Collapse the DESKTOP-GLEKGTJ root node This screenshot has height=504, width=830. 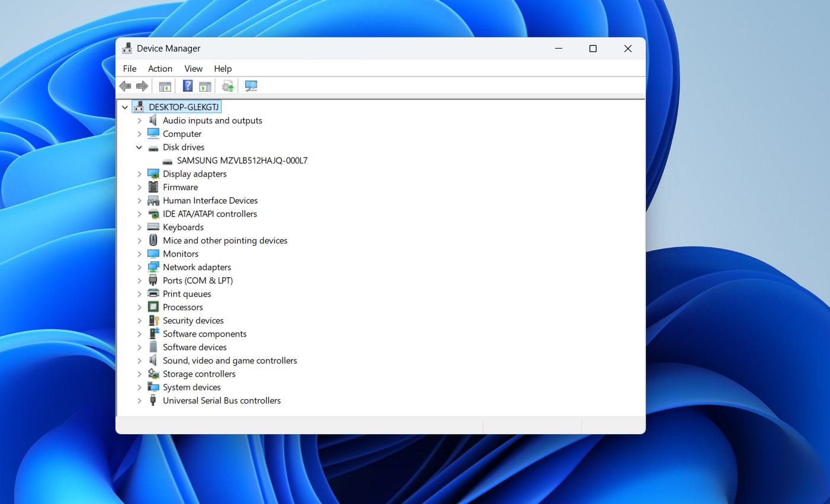pos(125,107)
